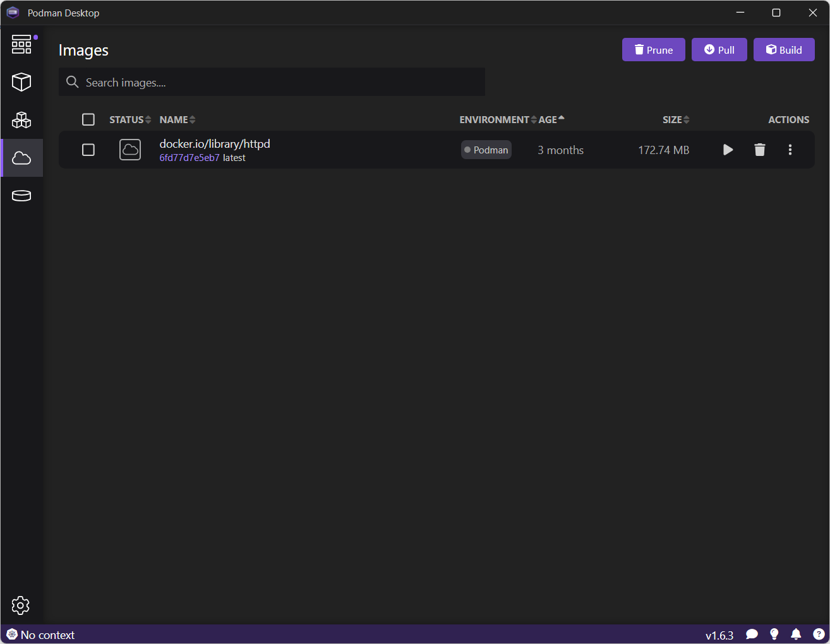The height and width of the screenshot is (644, 830).
Task: Open the feedback chat bubble icon
Action: pyautogui.click(x=752, y=635)
